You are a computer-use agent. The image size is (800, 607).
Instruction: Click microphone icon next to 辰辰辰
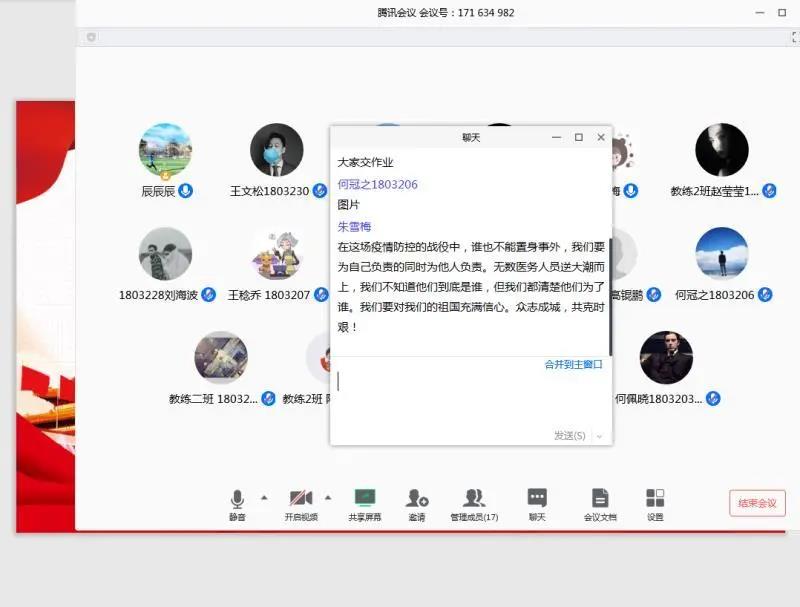point(186,191)
